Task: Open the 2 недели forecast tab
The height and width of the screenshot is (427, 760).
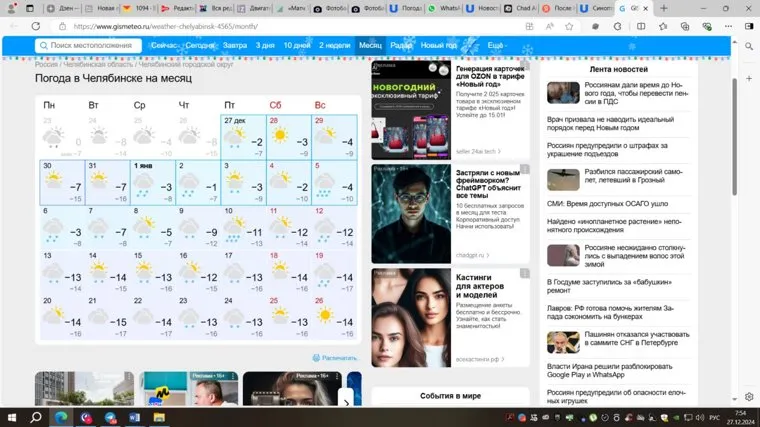Action: (335, 46)
